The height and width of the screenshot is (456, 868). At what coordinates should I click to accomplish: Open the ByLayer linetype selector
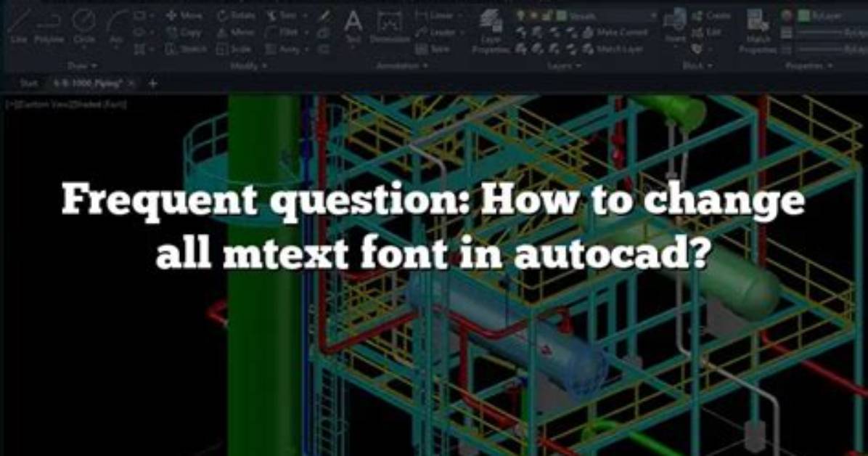pyautogui.click(x=832, y=49)
